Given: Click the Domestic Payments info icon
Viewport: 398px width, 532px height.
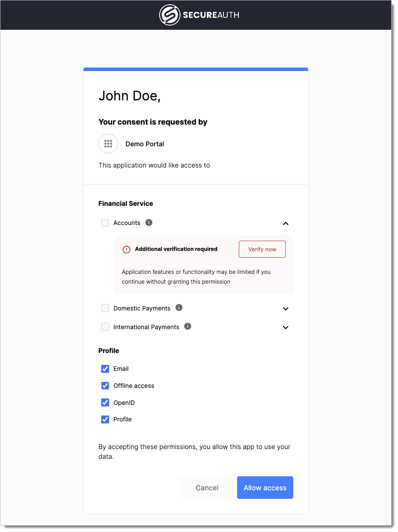Looking at the screenshot, I should [179, 307].
